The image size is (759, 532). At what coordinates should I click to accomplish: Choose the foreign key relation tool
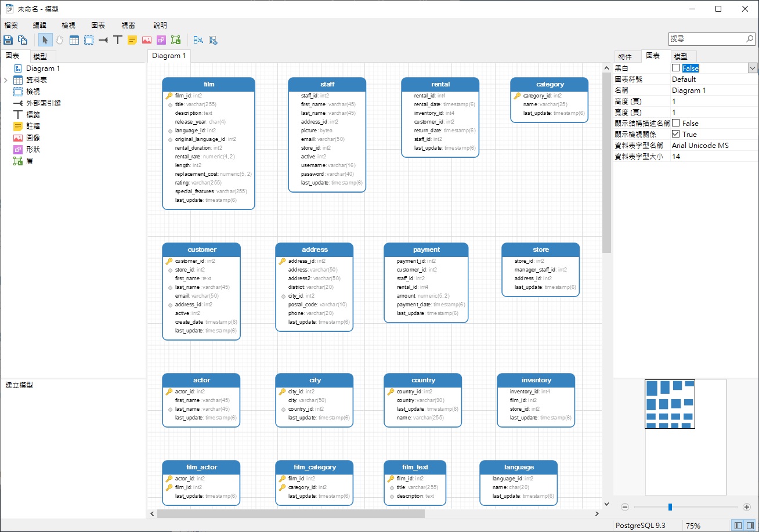(x=103, y=40)
